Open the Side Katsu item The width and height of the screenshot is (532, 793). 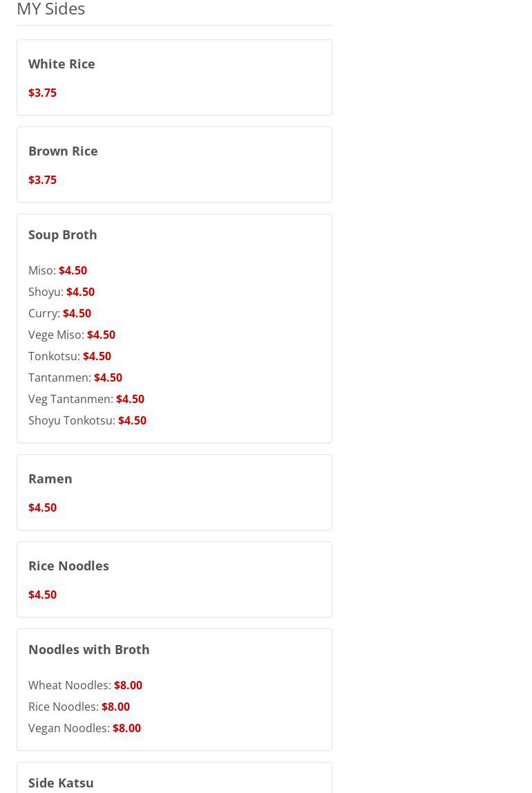coord(61,783)
